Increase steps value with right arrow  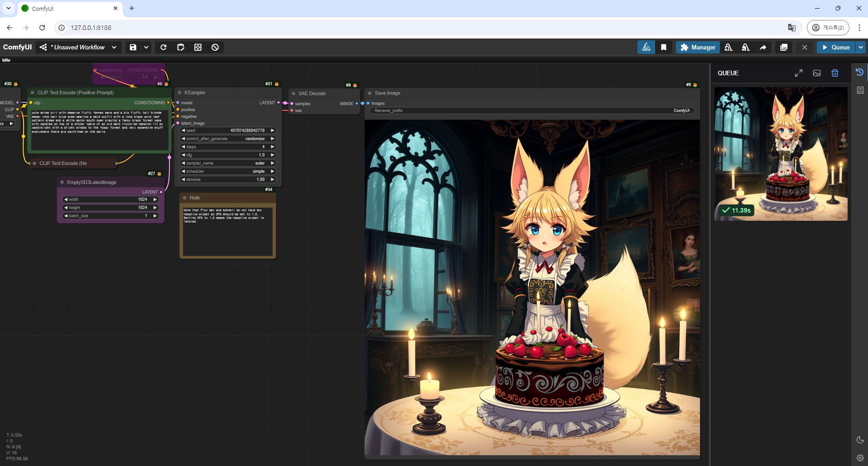272,147
